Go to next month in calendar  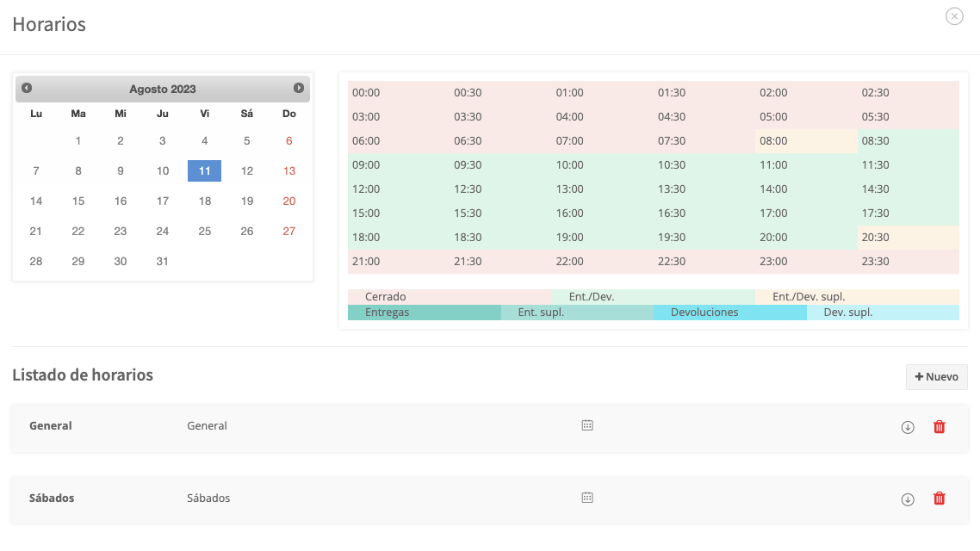point(299,88)
